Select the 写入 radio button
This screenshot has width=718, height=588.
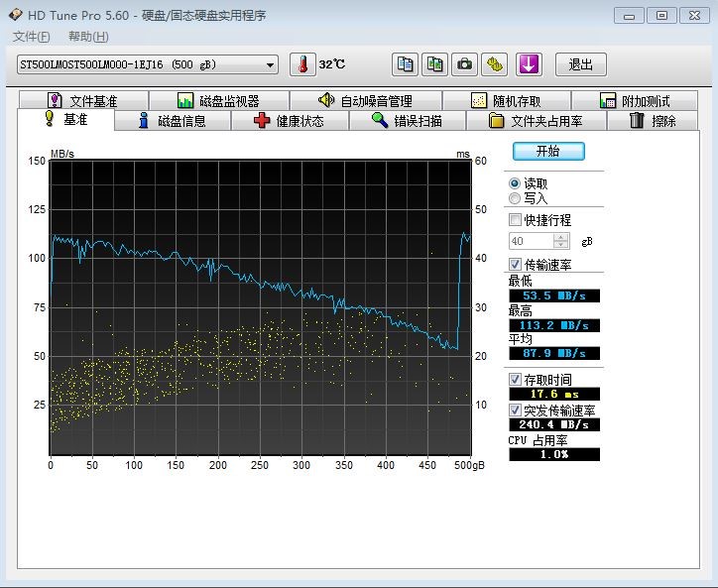[515, 198]
